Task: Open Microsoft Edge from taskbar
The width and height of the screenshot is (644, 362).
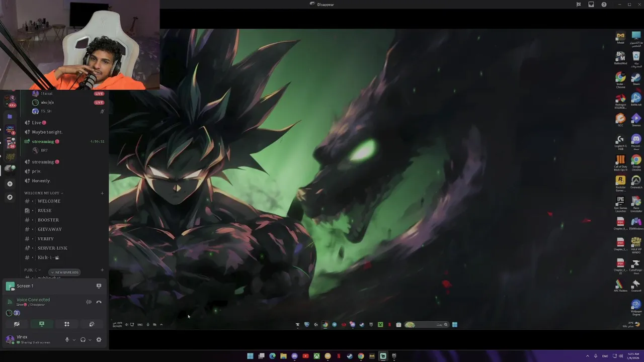Action: (272, 356)
